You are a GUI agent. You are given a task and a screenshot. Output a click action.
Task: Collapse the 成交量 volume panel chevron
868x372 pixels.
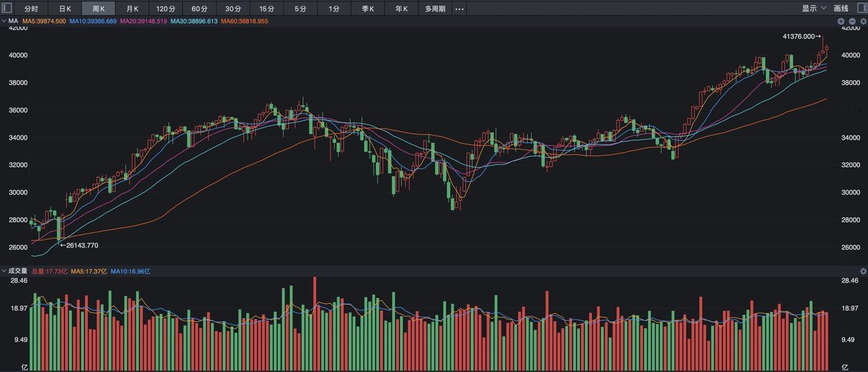point(4,271)
